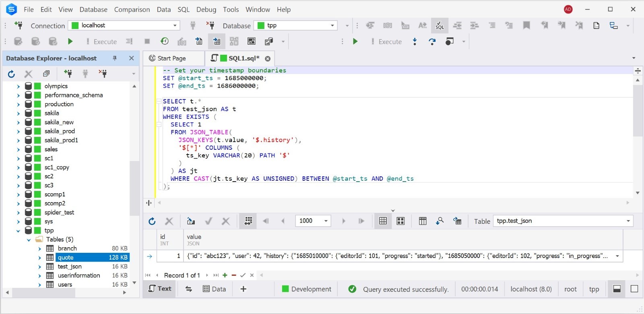Click the append record plus icon in the record navigator
The image size is (644, 314).
(225, 275)
